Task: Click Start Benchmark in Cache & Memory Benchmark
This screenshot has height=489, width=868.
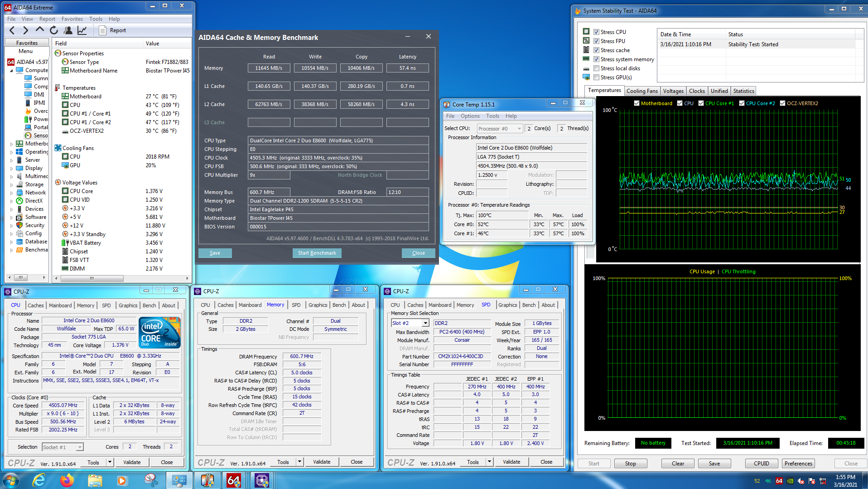Action: (317, 253)
